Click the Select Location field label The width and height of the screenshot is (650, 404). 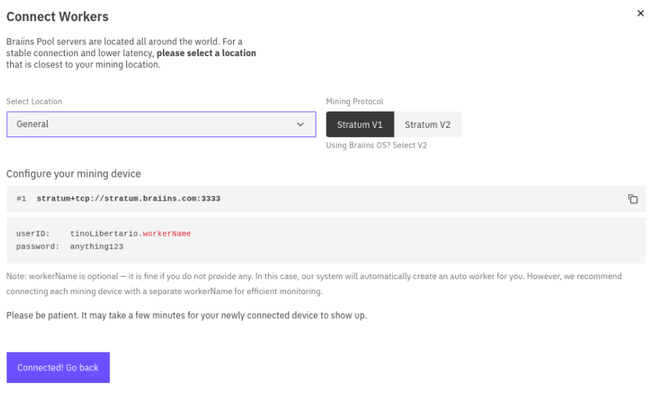[x=34, y=102]
